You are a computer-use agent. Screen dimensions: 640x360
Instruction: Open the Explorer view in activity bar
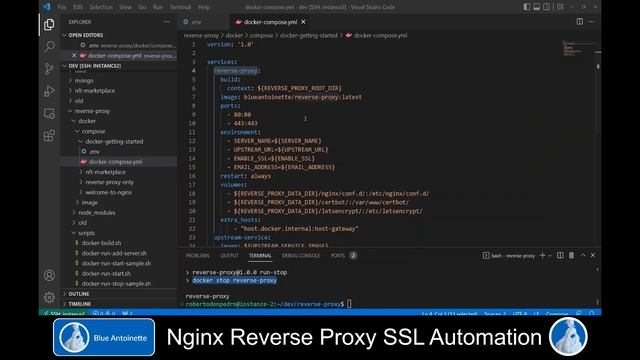pos(49,24)
